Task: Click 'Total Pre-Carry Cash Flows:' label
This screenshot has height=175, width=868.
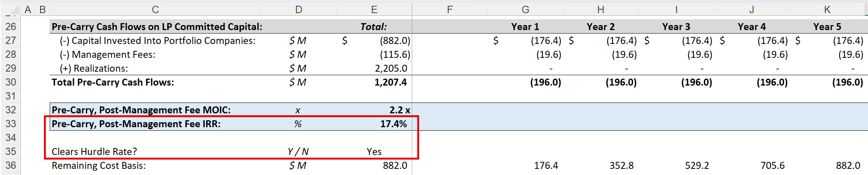Action: click(x=113, y=82)
